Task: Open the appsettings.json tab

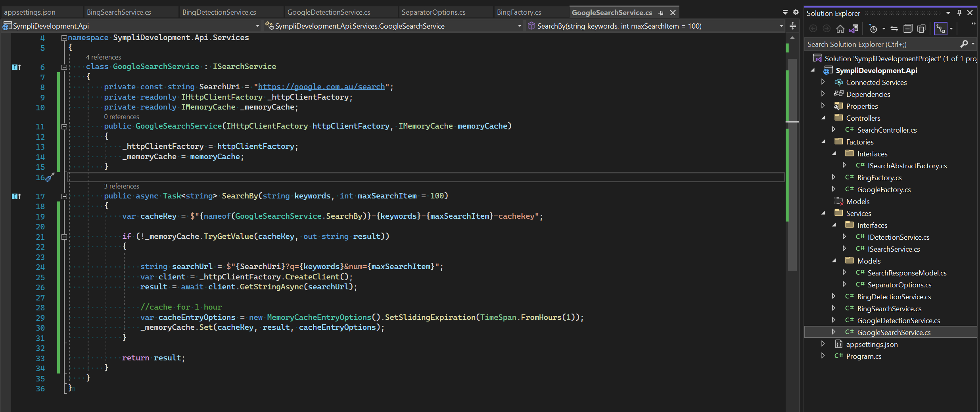Action: pos(29,12)
